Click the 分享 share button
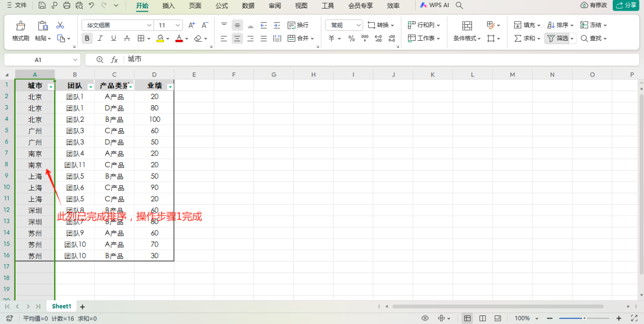This screenshot has height=324, width=644. coord(625,6)
